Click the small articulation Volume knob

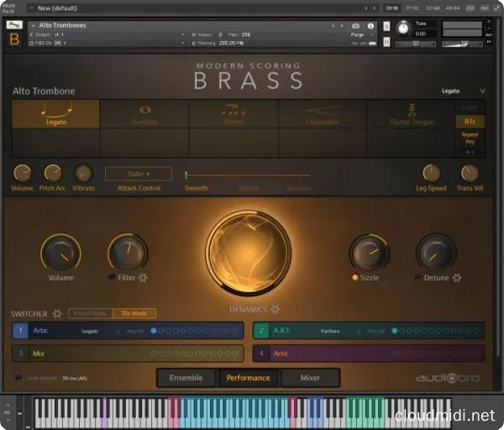pyautogui.click(x=22, y=173)
